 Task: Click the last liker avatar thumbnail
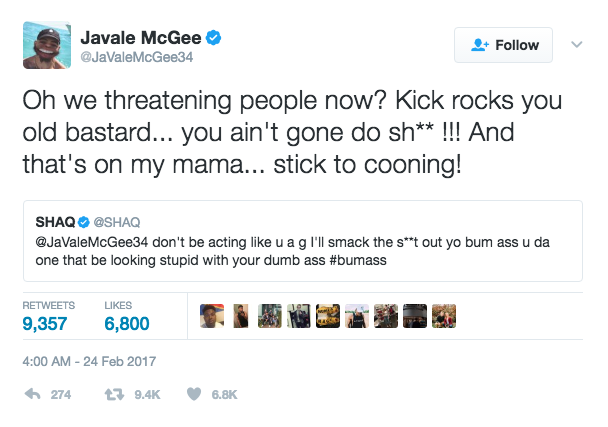[443, 316]
